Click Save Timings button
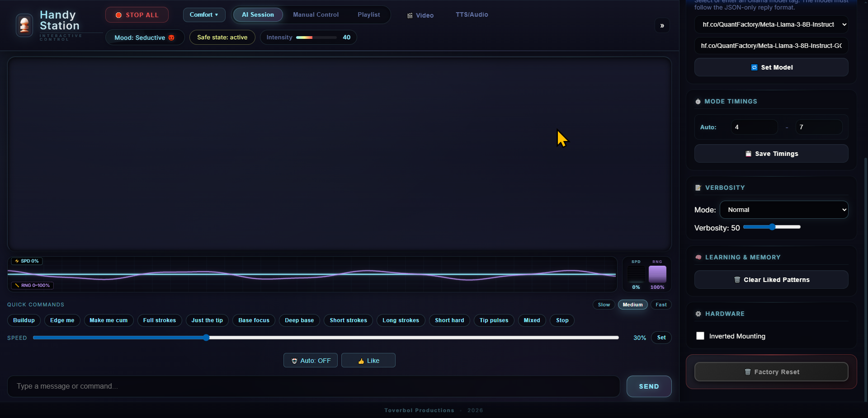Viewport: 868px width, 418px height. tap(771, 154)
